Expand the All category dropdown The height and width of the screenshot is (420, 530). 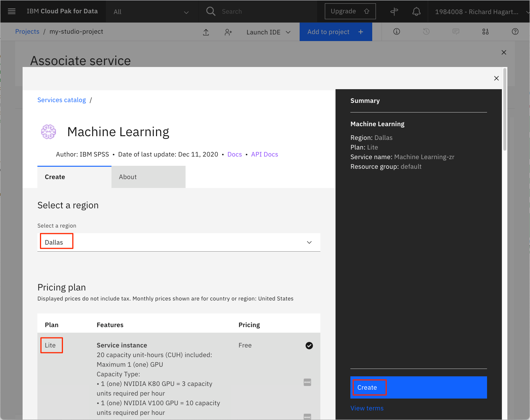click(x=151, y=11)
